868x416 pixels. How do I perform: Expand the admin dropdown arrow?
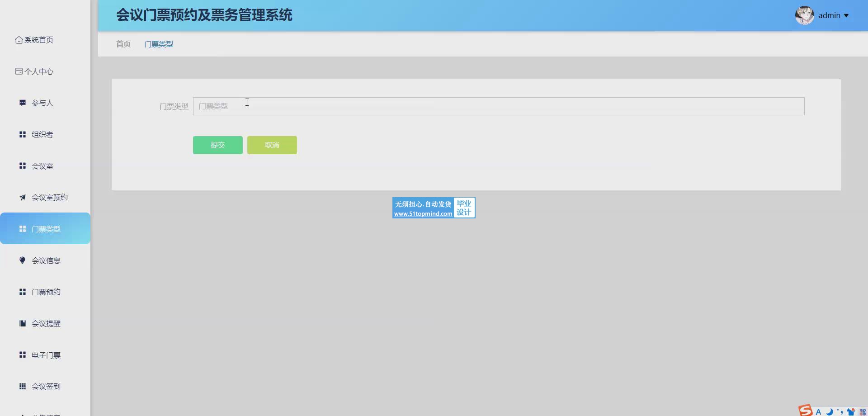click(846, 16)
